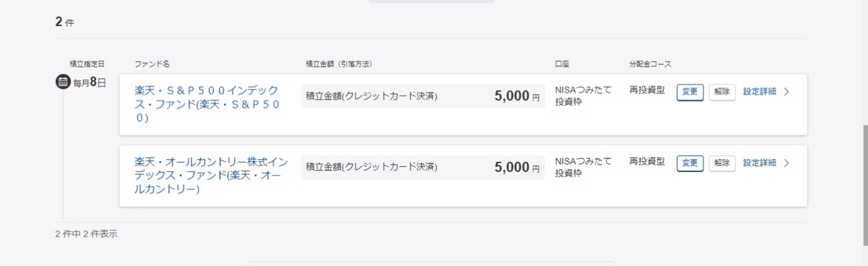Click 解除 button for S&P500 fund

[x=722, y=93]
